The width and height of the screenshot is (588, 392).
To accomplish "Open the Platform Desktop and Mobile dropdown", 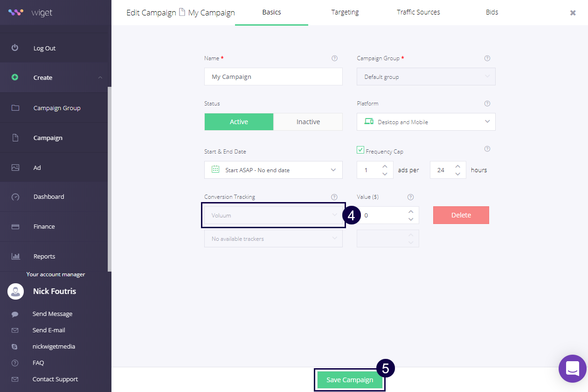I will pos(426,122).
